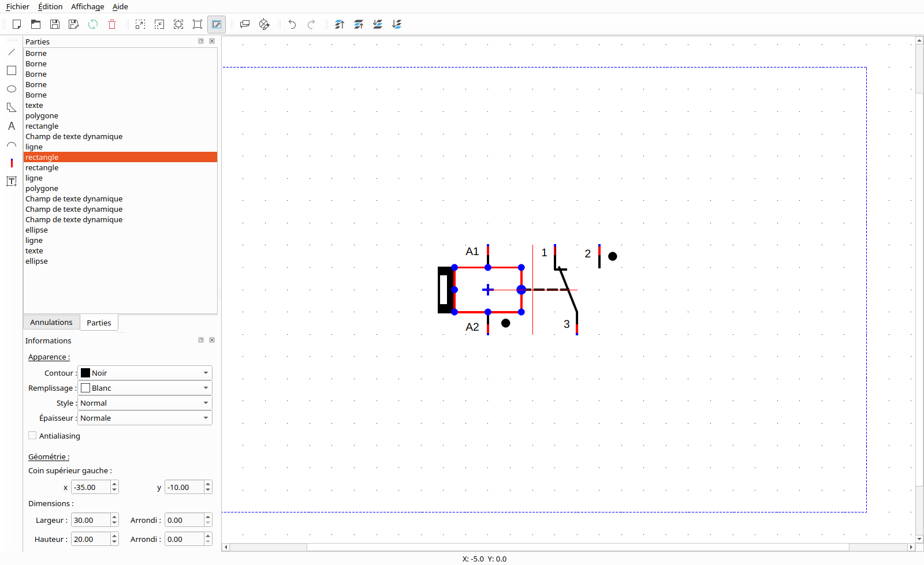This screenshot has width=924, height=565.
Task: Open the Affichage menu
Action: [x=88, y=6]
